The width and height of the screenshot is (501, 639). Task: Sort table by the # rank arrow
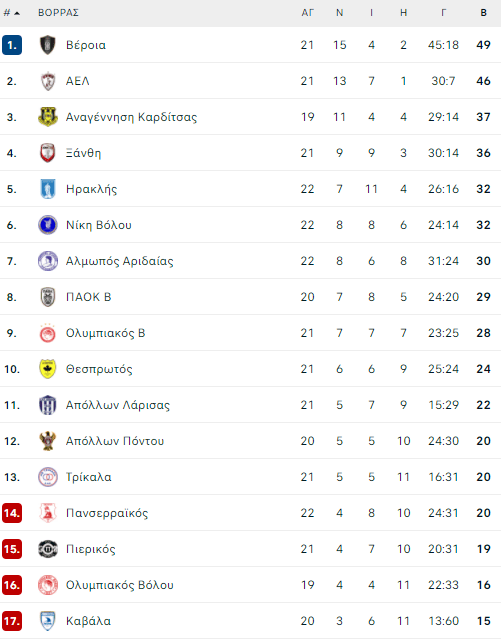[11, 13]
